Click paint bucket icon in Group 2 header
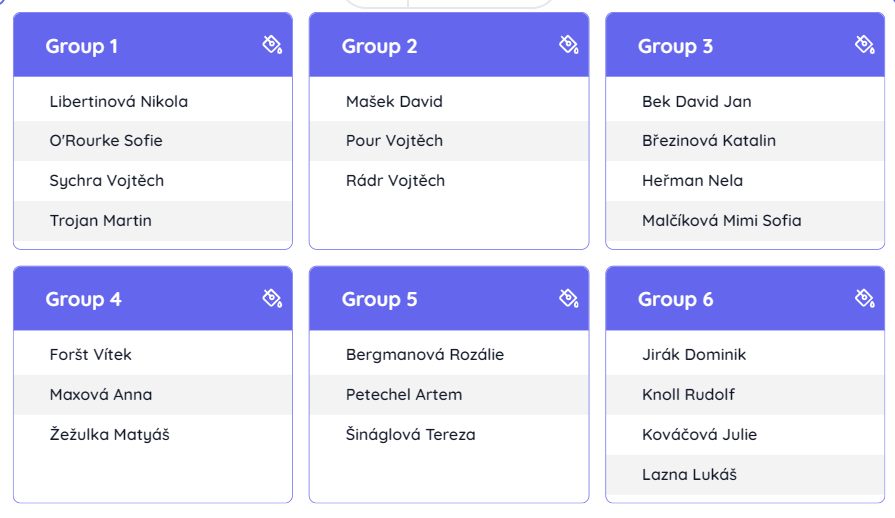This screenshot has height=518, width=895. pyautogui.click(x=568, y=44)
